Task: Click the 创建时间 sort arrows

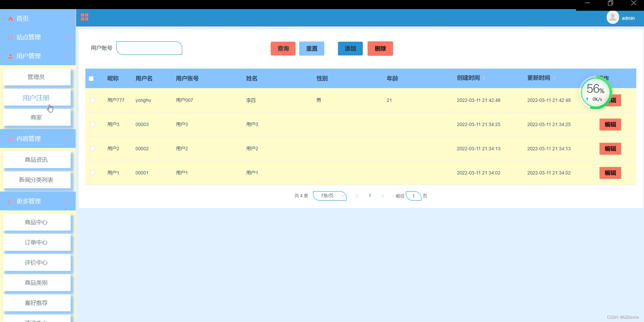Action: (x=484, y=78)
